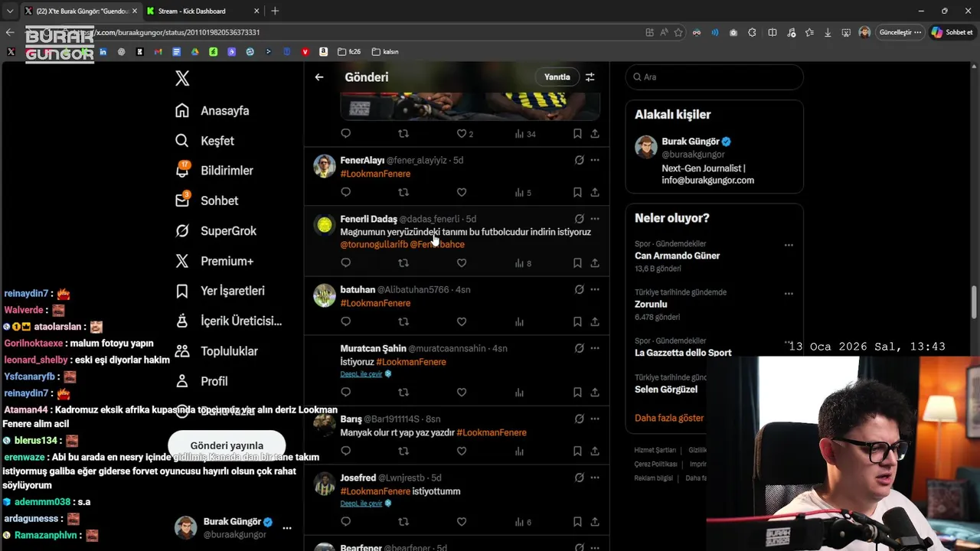Bookmark Muratcan Şahin's post

(577, 393)
